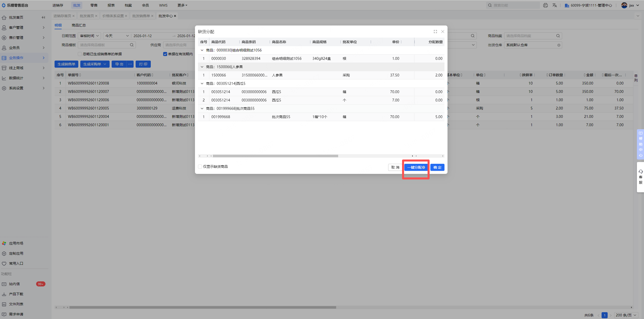Open the 报表 top menu
Image resolution: width=644 pixels, height=319 pixels.
(111, 5)
